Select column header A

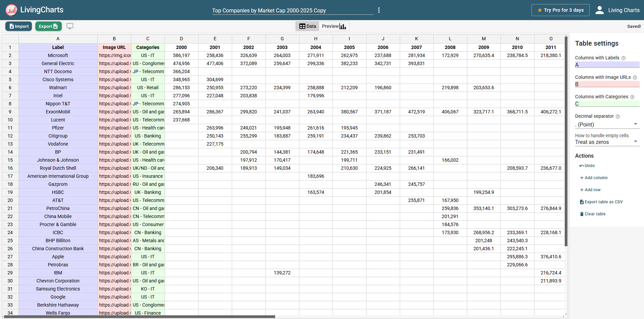pos(58,39)
